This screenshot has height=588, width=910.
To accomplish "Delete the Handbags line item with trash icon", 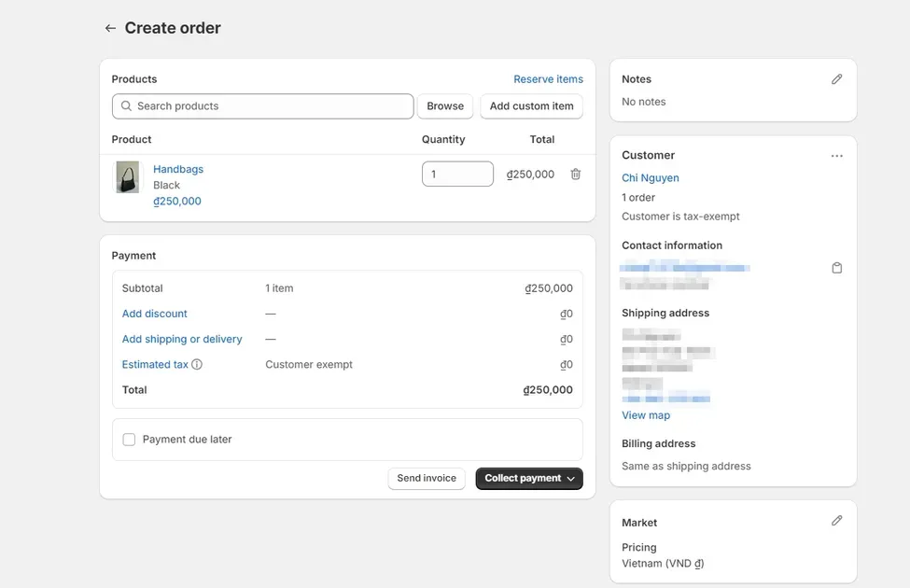I will pyautogui.click(x=576, y=174).
